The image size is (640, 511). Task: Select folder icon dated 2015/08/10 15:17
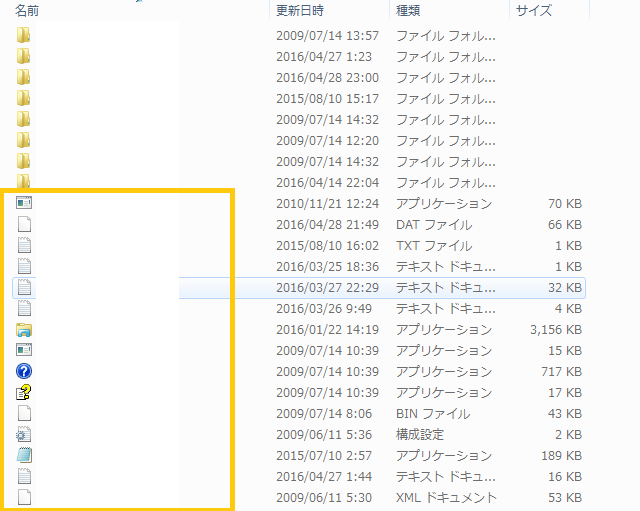(24, 98)
